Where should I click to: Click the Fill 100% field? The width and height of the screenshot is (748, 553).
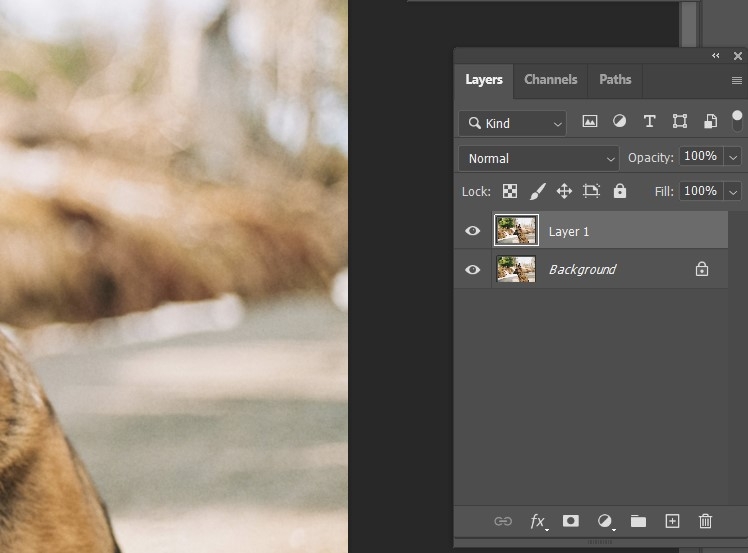coord(700,191)
